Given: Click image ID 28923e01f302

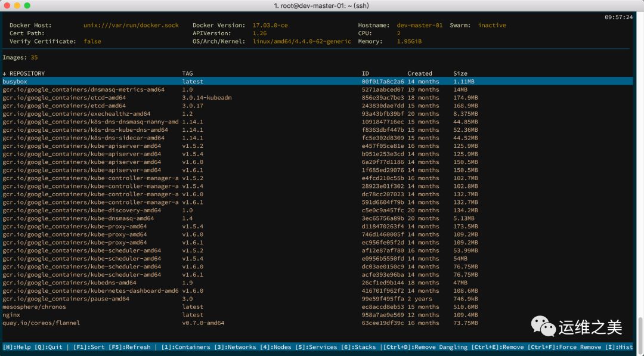Looking at the screenshot, I should [383, 186].
